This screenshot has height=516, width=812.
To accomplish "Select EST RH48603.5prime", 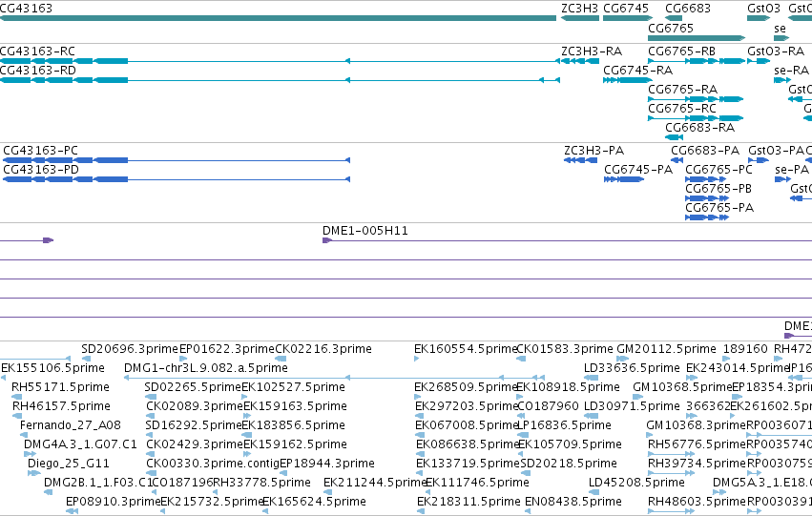I will 671,511.
